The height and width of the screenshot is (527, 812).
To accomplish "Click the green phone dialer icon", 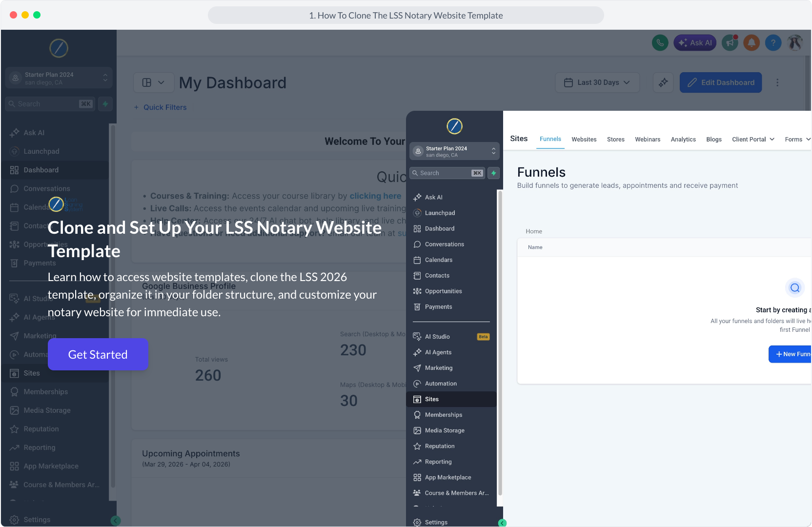I will tap(660, 43).
